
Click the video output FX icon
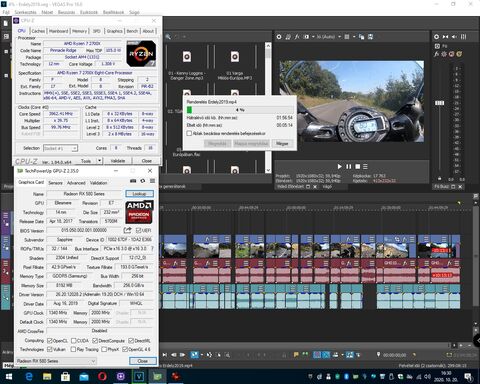click(x=297, y=37)
